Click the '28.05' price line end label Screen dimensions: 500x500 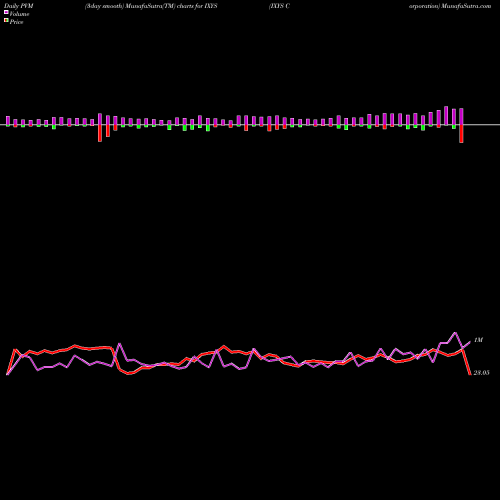coord(481,373)
